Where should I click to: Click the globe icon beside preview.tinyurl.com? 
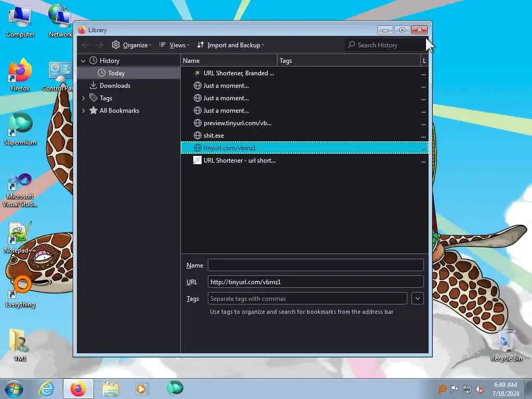(x=197, y=123)
